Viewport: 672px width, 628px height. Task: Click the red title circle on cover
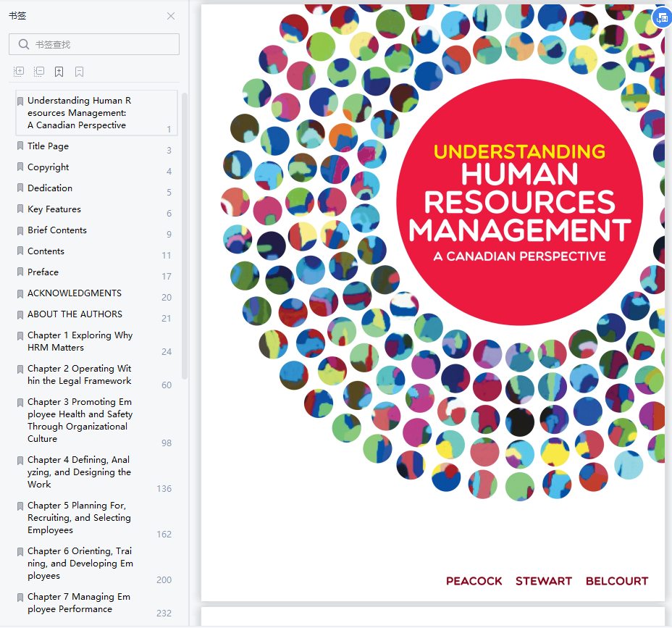519,202
